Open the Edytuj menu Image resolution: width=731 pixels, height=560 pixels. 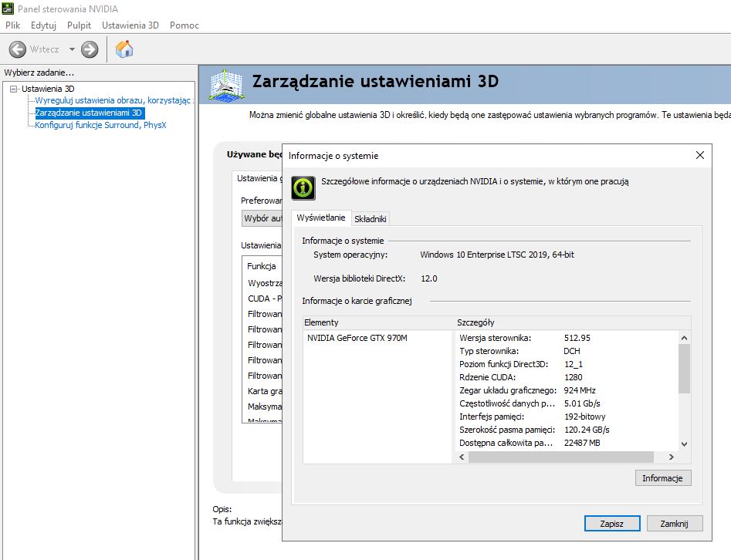click(43, 25)
